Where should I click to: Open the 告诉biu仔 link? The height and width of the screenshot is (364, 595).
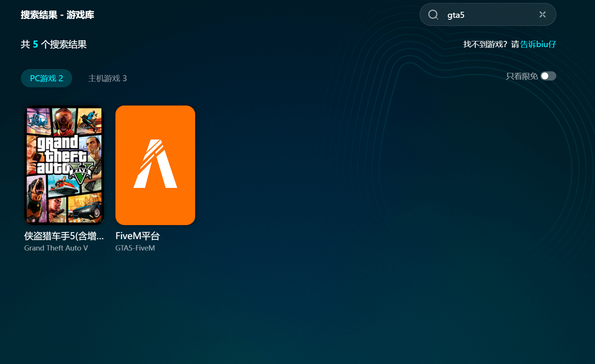pos(538,44)
